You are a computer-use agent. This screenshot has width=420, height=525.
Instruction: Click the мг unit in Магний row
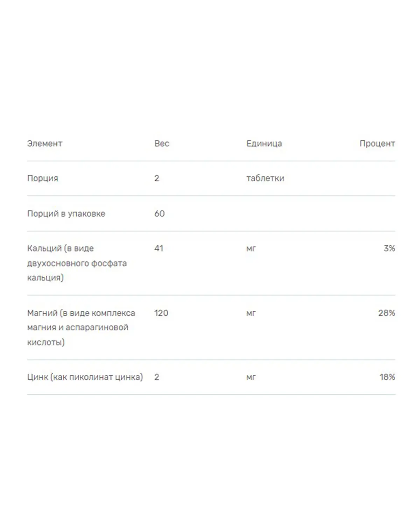click(251, 313)
